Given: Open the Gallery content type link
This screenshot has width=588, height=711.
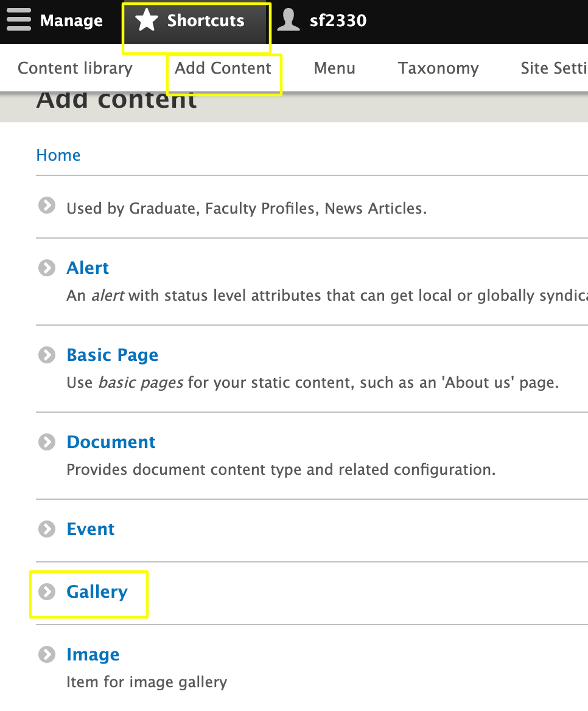Looking at the screenshot, I should click(97, 591).
